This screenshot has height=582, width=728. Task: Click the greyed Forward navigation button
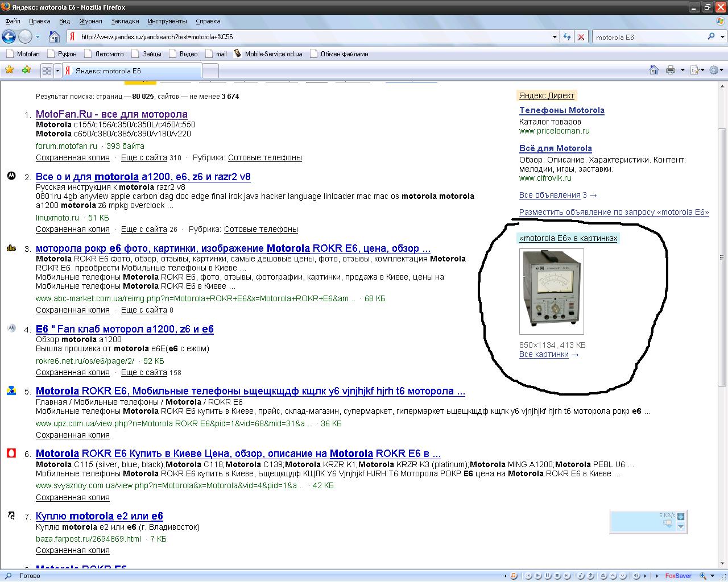(25, 37)
